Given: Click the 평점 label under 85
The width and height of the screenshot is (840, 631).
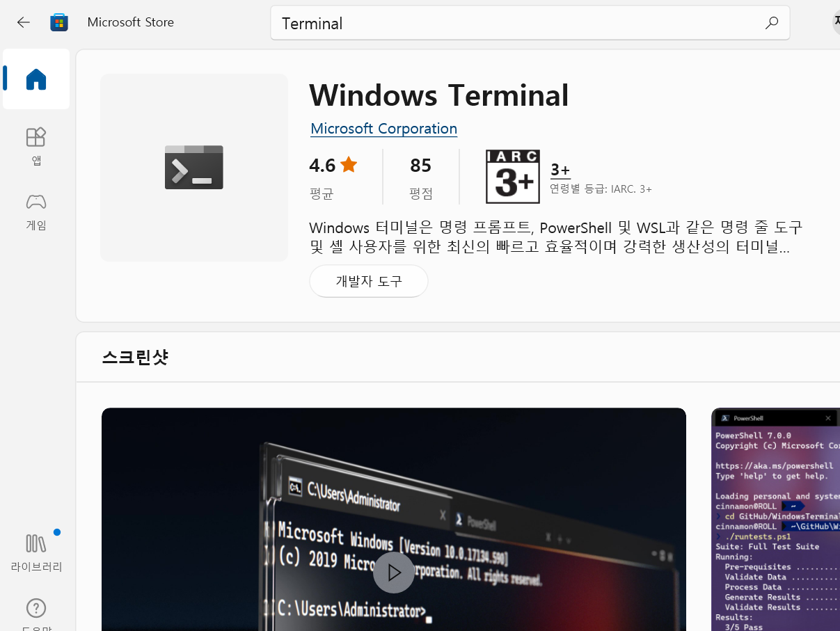Looking at the screenshot, I should coord(420,194).
